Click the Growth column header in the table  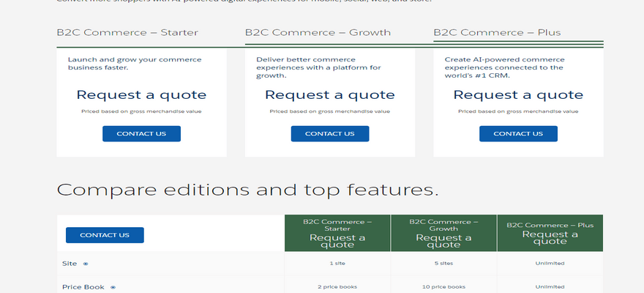pyautogui.click(x=443, y=233)
